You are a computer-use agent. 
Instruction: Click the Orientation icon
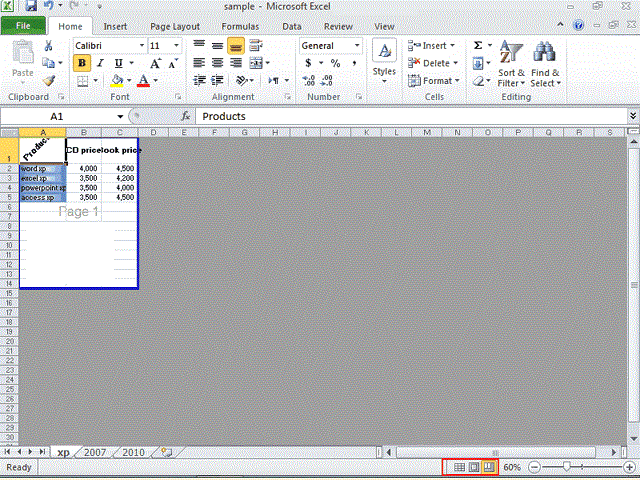[x=242, y=80]
